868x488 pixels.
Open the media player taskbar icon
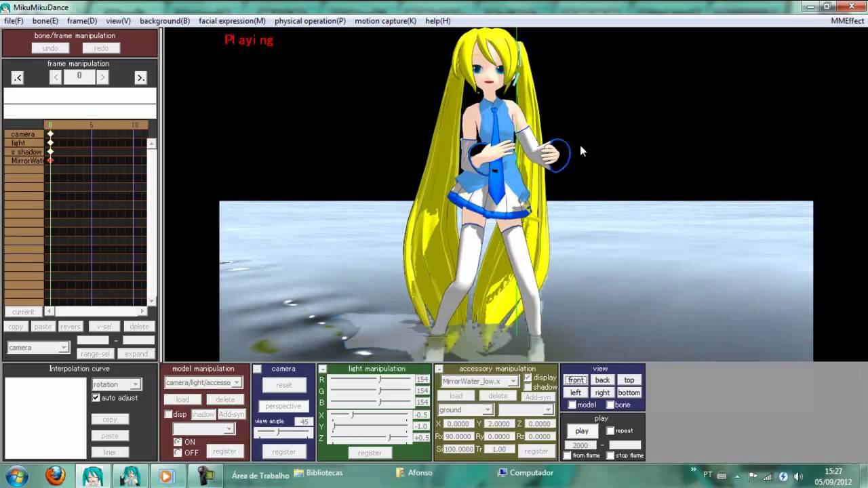(165, 476)
